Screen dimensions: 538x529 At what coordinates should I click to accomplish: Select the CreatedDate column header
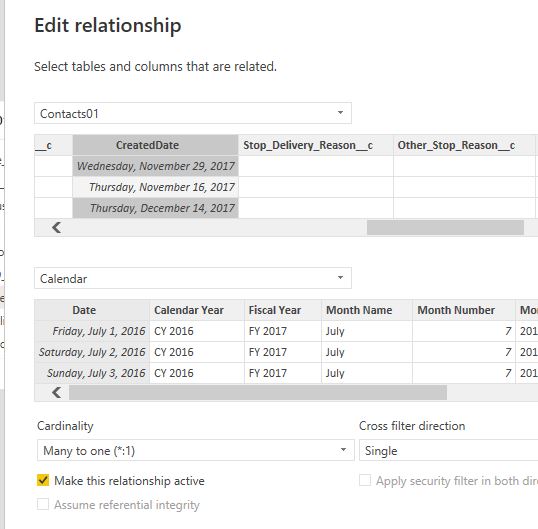pos(155,145)
